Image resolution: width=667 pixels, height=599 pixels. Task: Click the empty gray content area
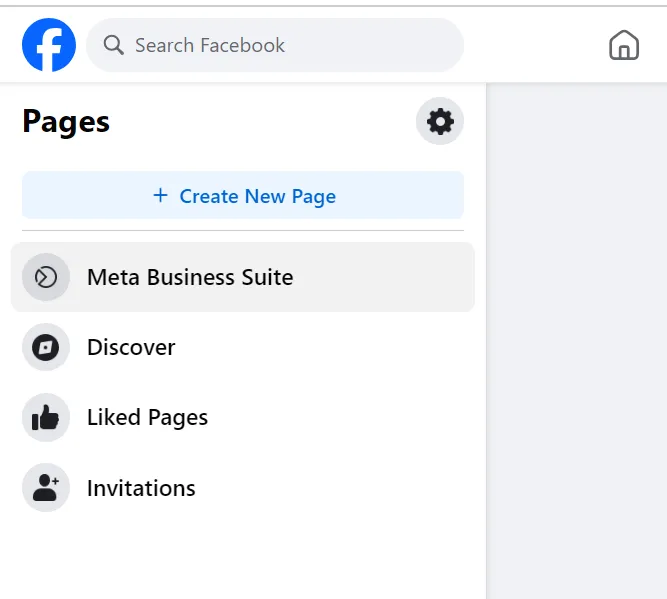(576, 340)
